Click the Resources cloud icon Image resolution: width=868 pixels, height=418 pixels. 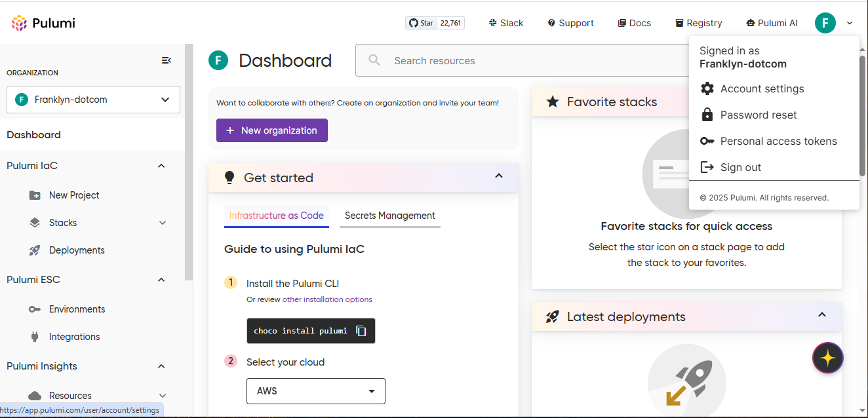pos(35,396)
